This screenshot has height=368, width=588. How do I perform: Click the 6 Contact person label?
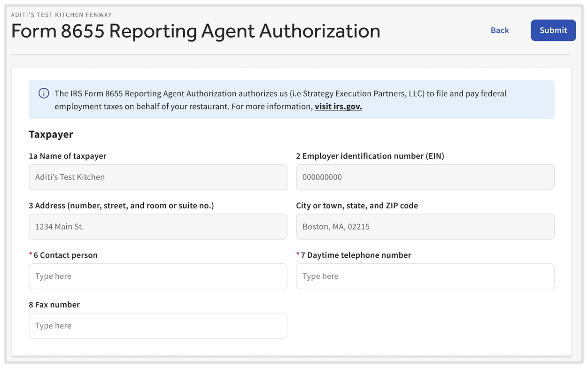point(64,255)
